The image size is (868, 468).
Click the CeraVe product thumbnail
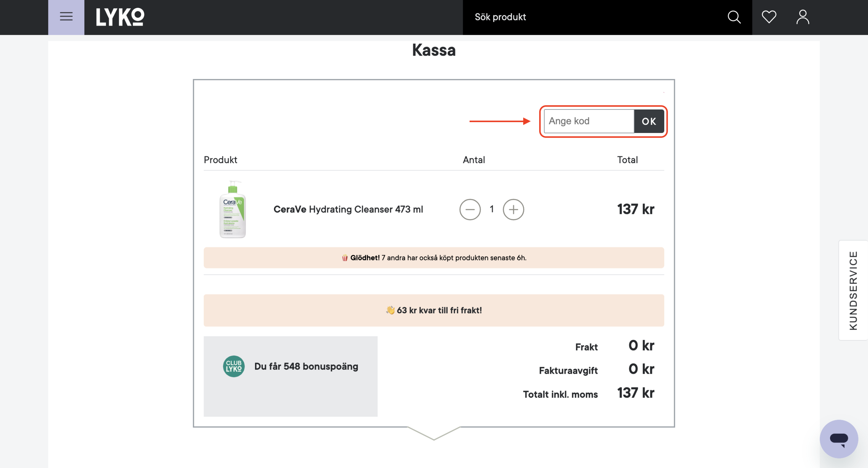point(233,210)
